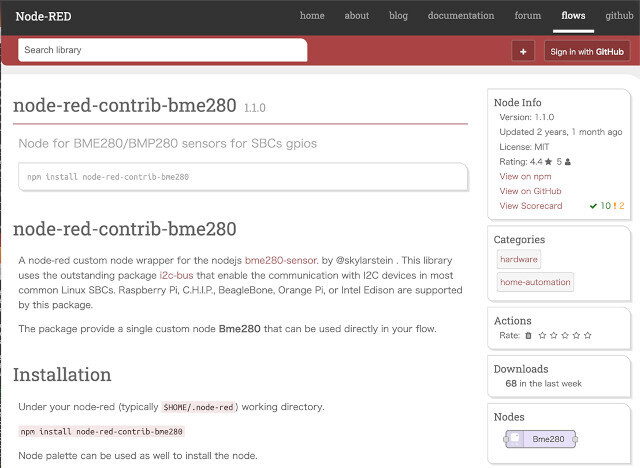
Task: Click the rating star icon in Node Info
Action: pyautogui.click(x=548, y=162)
